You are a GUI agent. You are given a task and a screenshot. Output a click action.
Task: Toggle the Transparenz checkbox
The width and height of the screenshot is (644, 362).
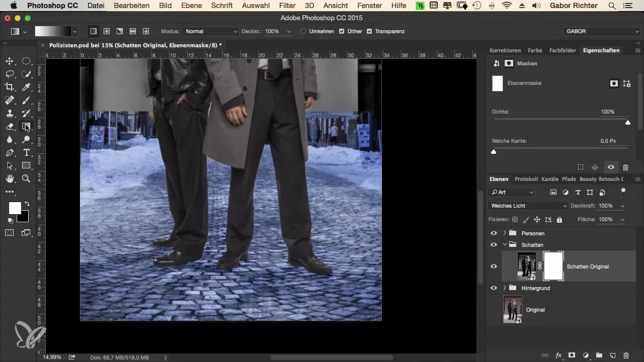[369, 31]
